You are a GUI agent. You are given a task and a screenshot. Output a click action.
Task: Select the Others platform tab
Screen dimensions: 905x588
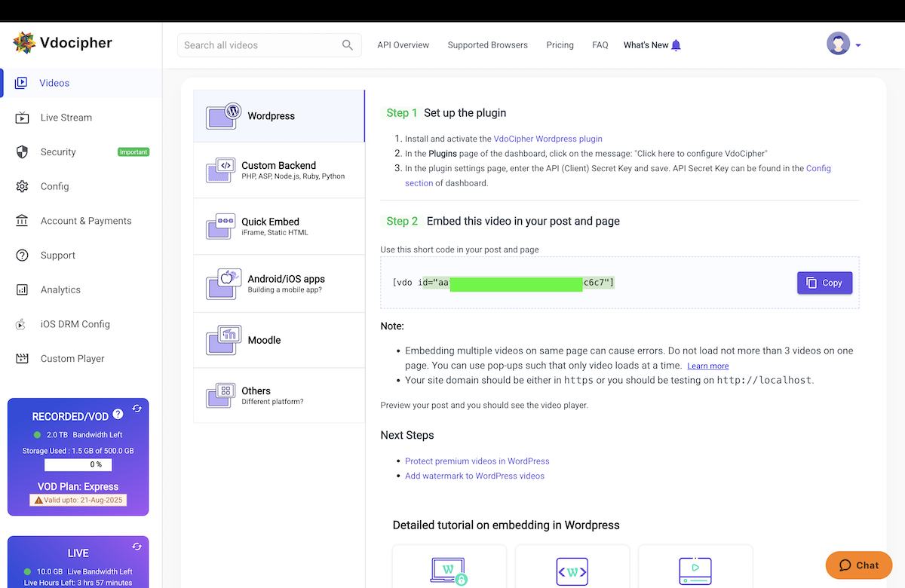[x=279, y=396]
